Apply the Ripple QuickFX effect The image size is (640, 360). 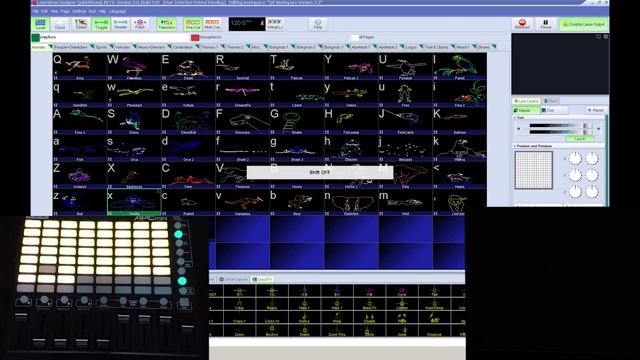[x=271, y=305]
